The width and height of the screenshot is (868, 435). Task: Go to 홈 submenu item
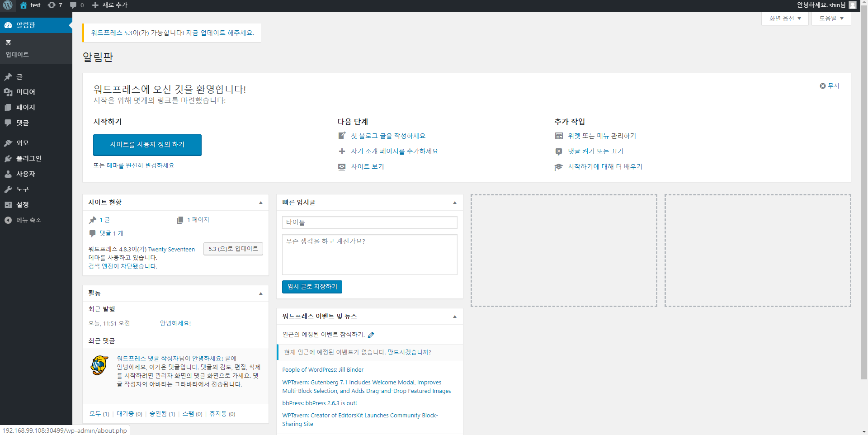[8, 43]
